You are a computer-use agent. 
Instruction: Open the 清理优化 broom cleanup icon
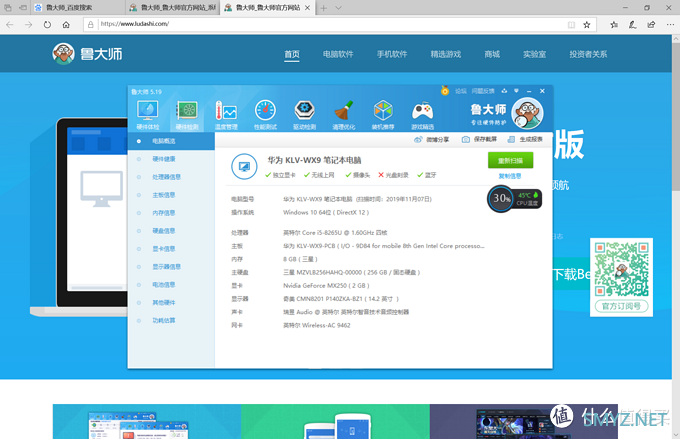pyautogui.click(x=344, y=115)
